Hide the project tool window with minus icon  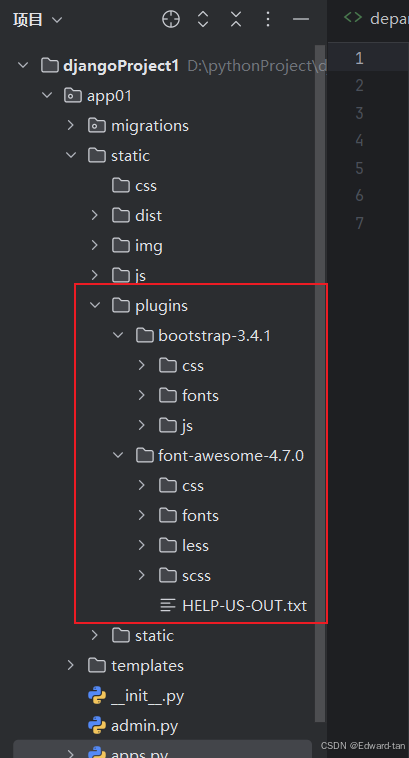coord(301,19)
